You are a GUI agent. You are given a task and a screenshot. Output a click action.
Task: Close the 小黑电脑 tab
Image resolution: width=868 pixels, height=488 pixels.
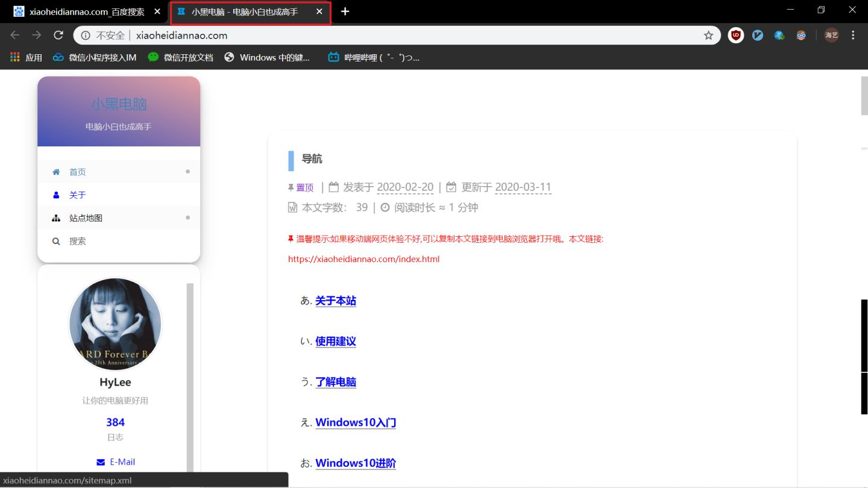pos(319,11)
